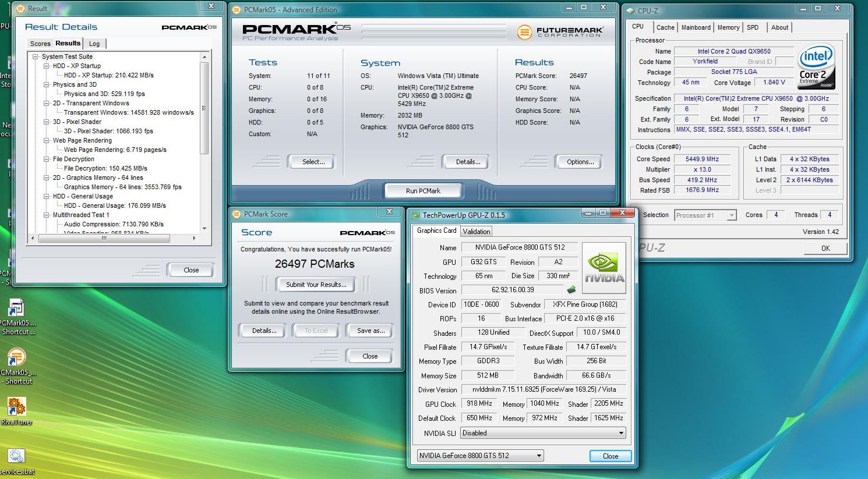
Task: Click Submit Your Results button
Action: (x=316, y=285)
